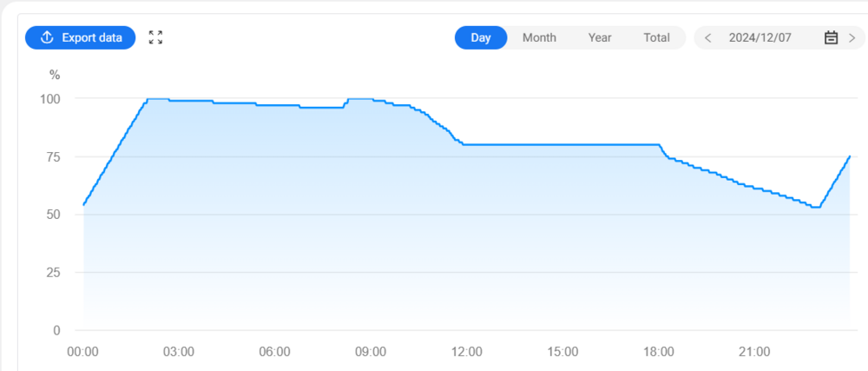
Task: Click the 21:00 label on the time axis
Action: coord(754,351)
